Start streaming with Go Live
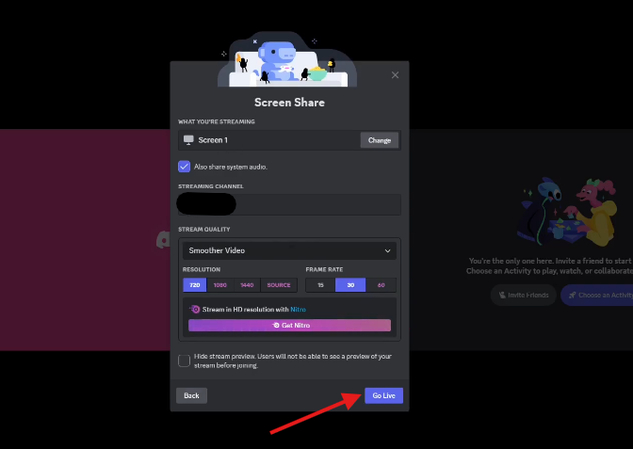Screen dimensions: 633x449 (x=384, y=396)
